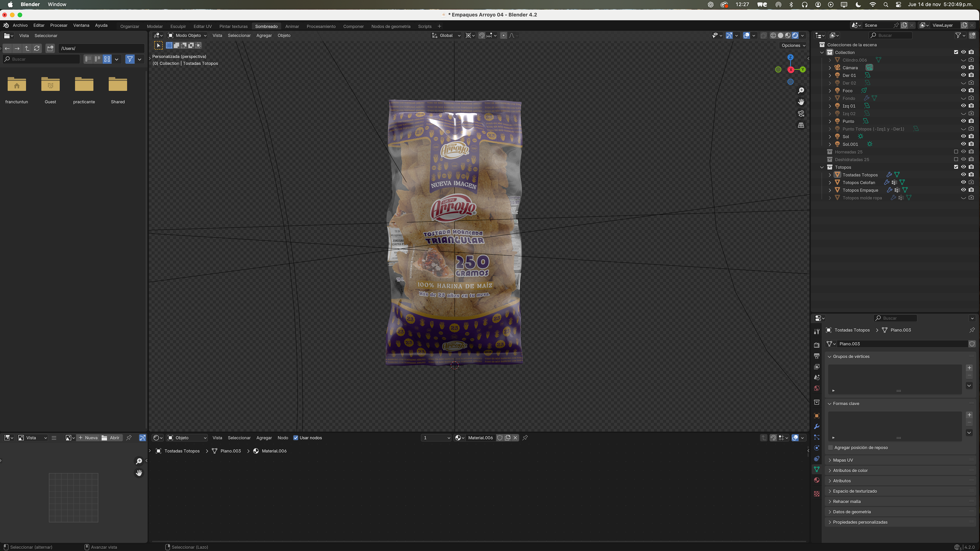Image resolution: width=980 pixels, height=551 pixels.
Task: Enable thumbnail display mode in file browser
Action: [x=107, y=59]
